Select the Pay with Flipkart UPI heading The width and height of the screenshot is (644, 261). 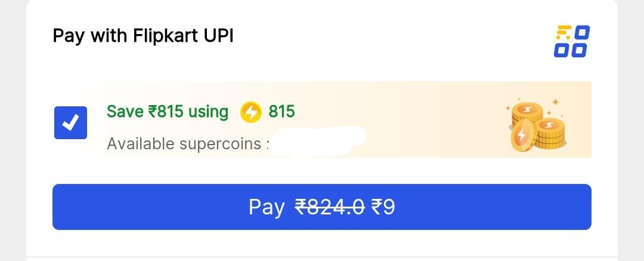tap(143, 36)
